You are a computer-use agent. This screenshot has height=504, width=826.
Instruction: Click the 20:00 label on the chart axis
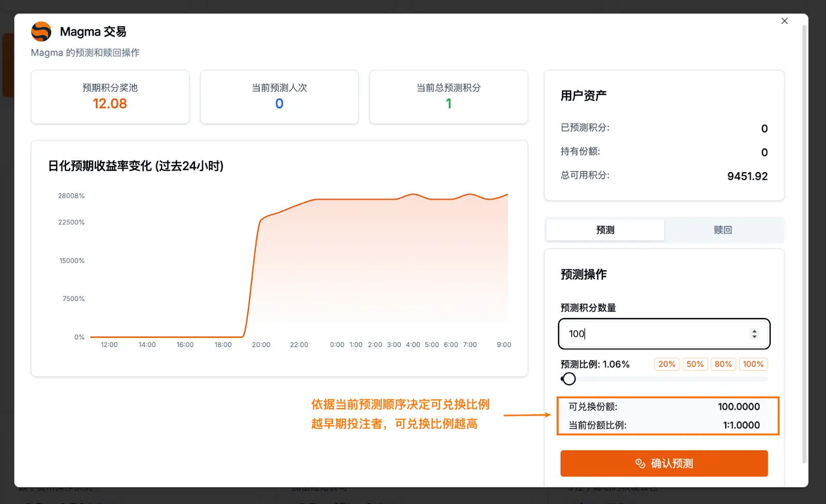point(261,345)
